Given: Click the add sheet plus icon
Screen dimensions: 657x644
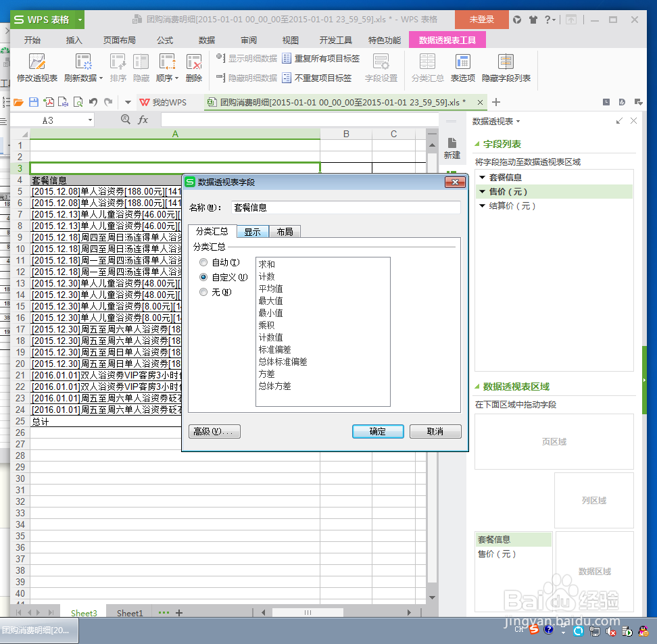Looking at the screenshot, I should 179,612.
